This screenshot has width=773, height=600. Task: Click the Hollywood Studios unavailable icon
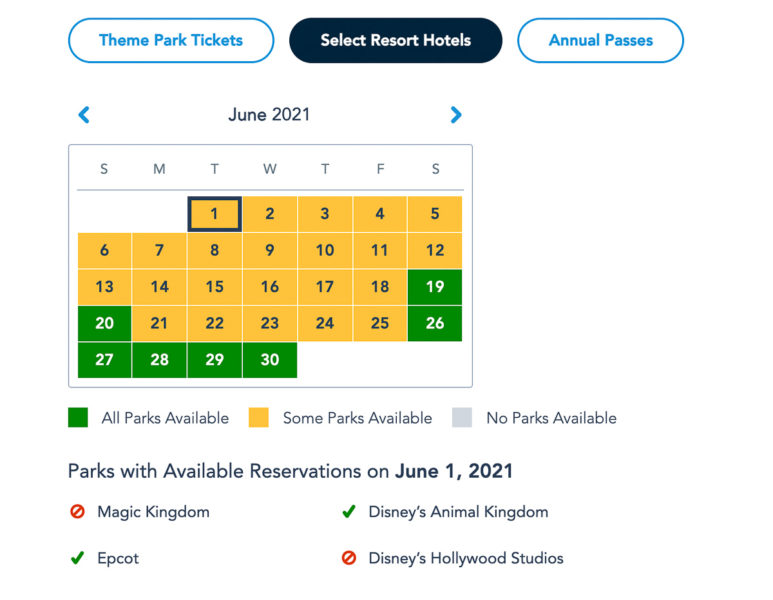(349, 558)
